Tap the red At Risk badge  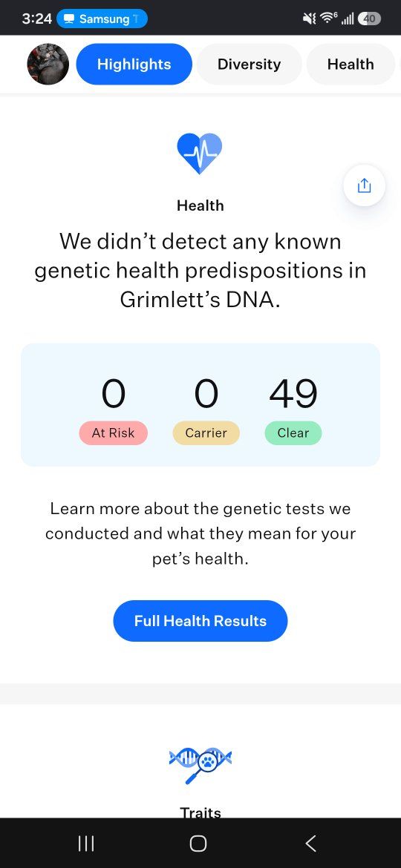tap(114, 433)
